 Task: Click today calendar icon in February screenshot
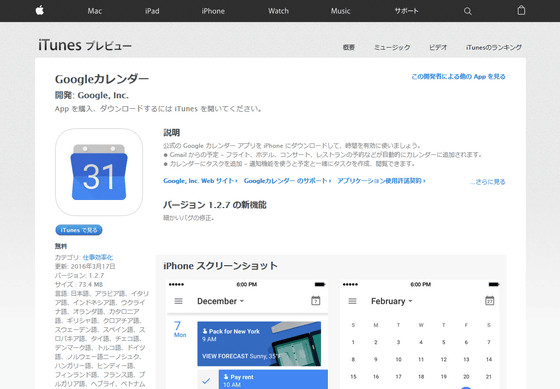point(489,300)
